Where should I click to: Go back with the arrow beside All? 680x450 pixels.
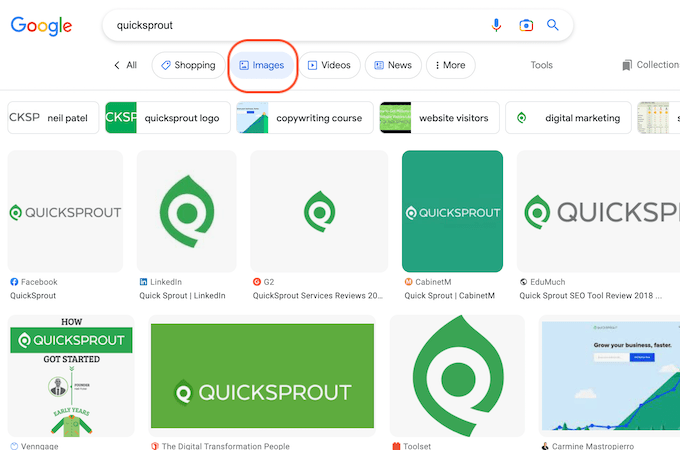pyautogui.click(x=117, y=65)
